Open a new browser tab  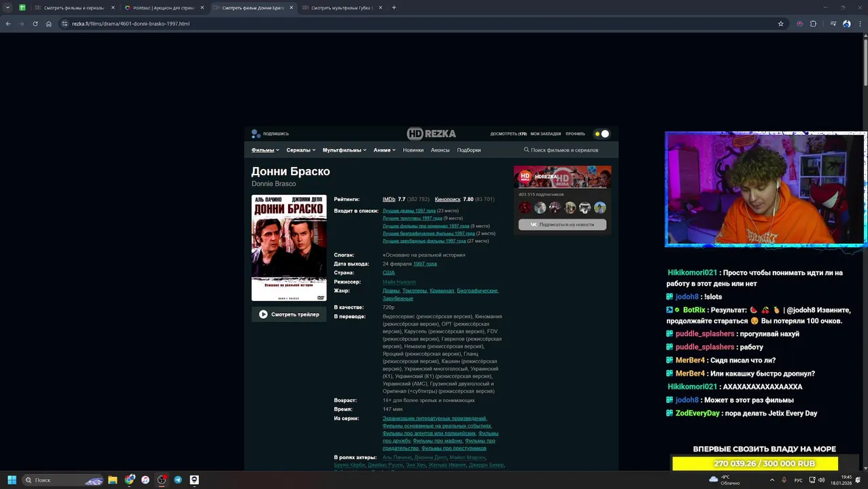click(x=394, y=7)
